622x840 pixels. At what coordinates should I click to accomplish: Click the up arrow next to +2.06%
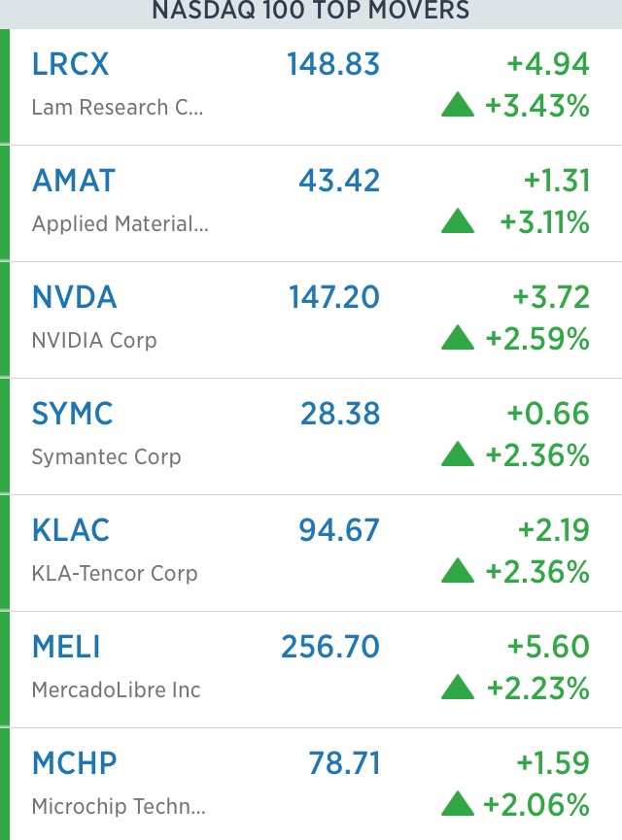pyautogui.click(x=458, y=803)
